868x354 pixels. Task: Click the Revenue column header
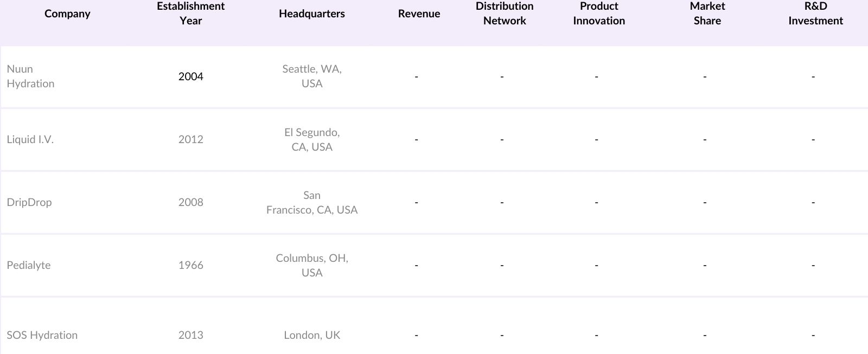419,14
